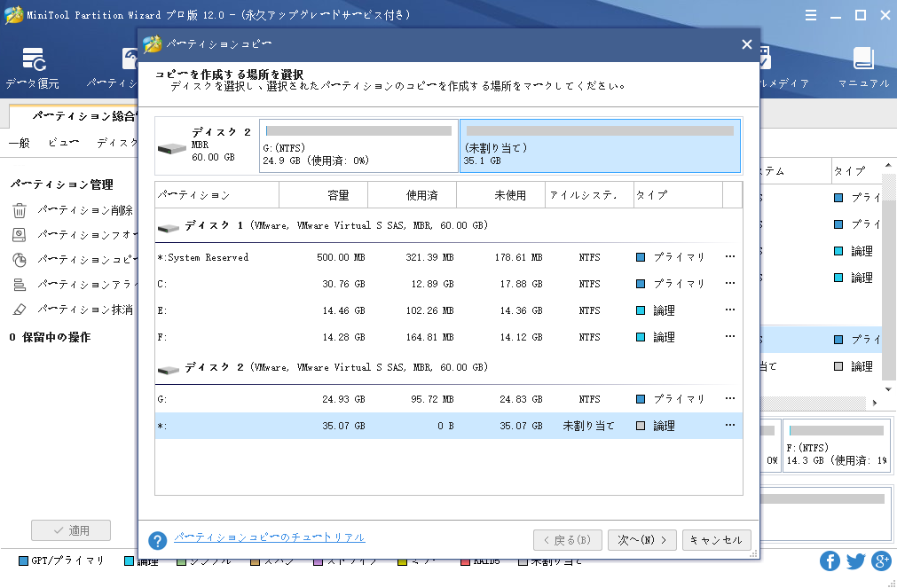Click the 次へ(N) button in the dialog

click(x=641, y=539)
